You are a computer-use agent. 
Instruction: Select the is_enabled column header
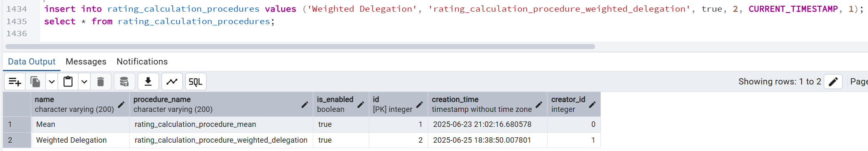click(341, 104)
